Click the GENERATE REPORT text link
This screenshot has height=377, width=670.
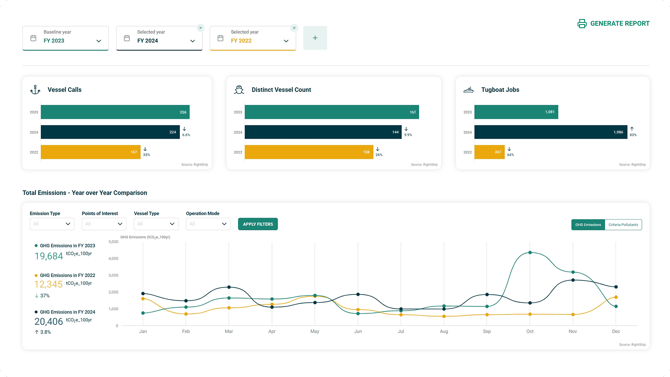(620, 24)
